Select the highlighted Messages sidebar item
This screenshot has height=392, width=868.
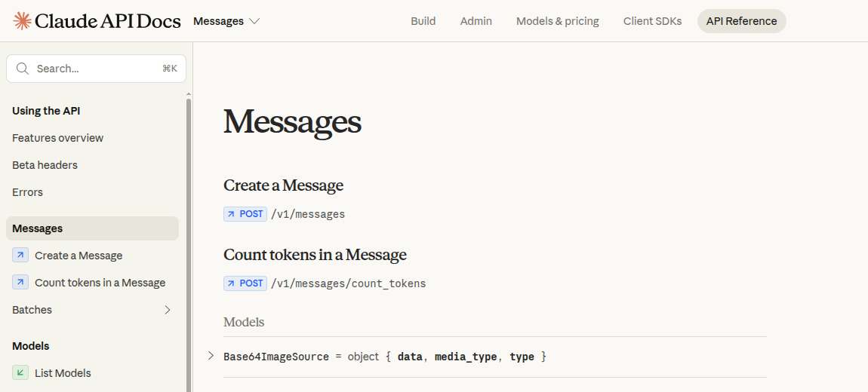pyautogui.click(x=92, y=228)
